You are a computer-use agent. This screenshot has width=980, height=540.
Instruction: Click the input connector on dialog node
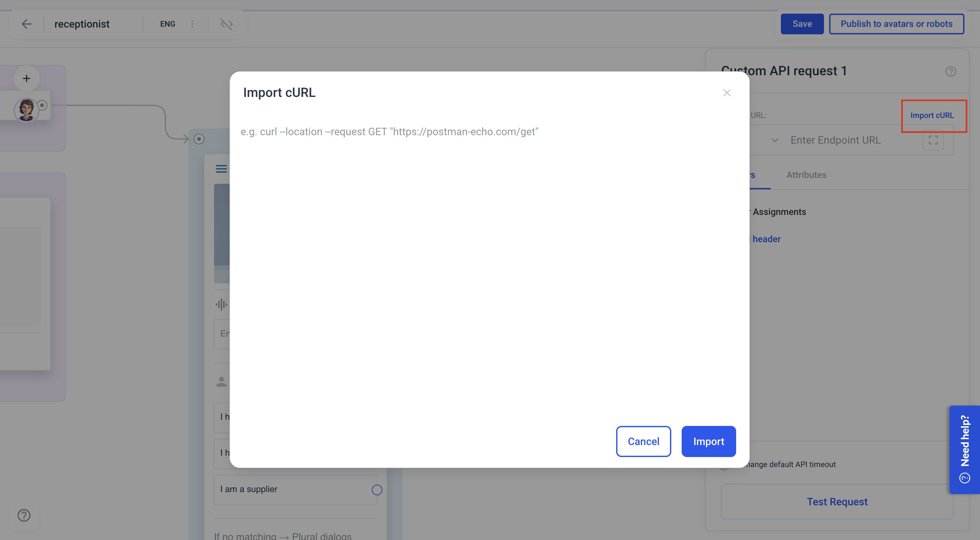[x=199, y=139]
